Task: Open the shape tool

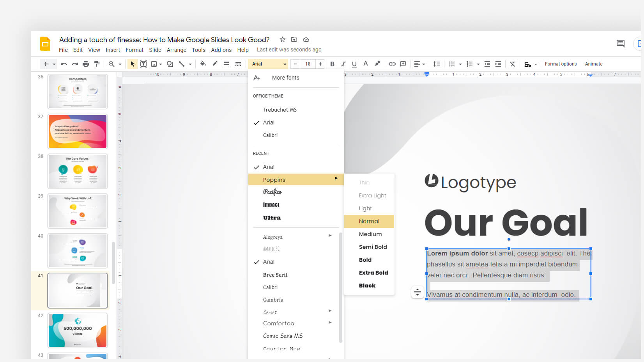Action: click(x=170, y=64)
